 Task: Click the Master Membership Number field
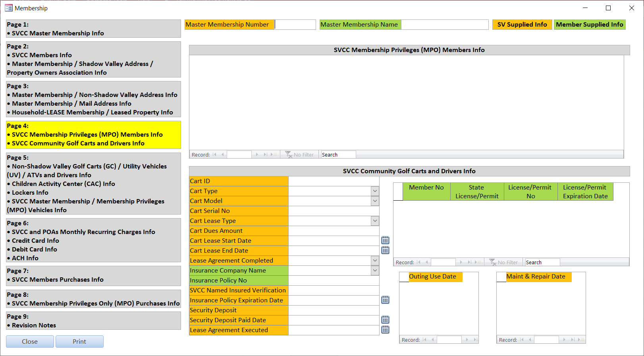pyautogui.click(x=295, y=25)
